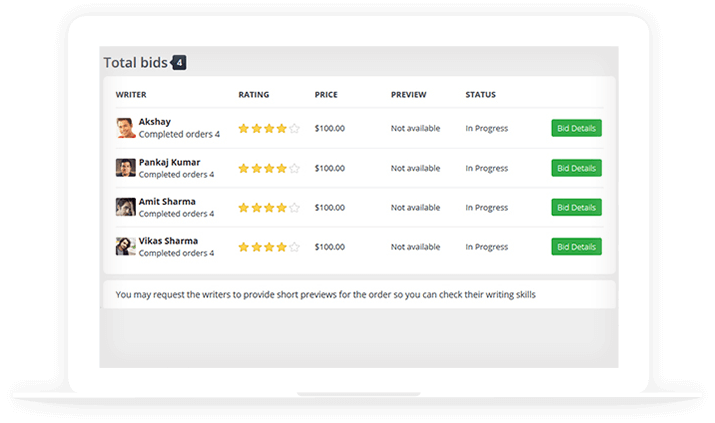
Task: Select writer name Vikas Sharma
Action: point(168,241)
